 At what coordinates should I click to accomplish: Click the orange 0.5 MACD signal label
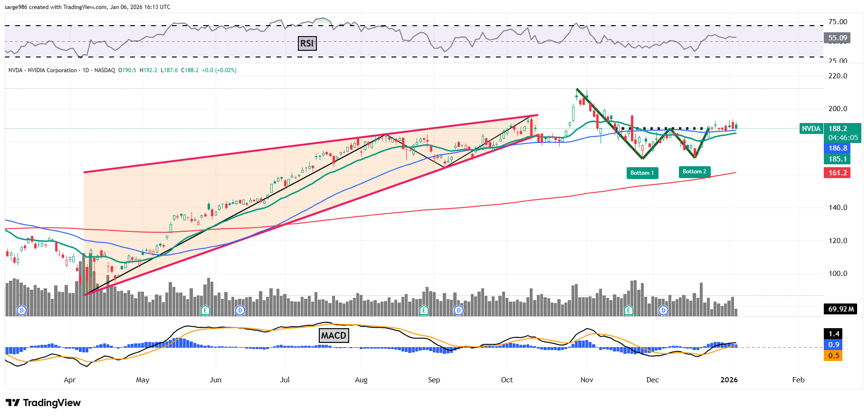point(833,356)
